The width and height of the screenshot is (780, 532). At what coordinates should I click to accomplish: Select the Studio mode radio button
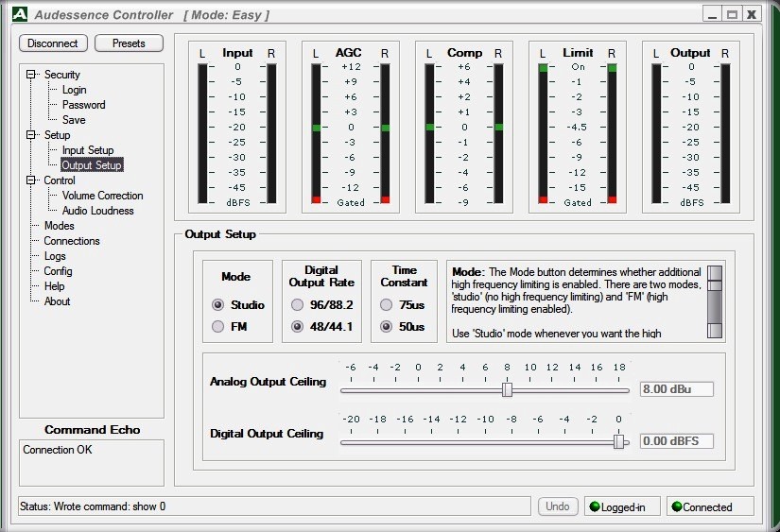pos(217,305)
